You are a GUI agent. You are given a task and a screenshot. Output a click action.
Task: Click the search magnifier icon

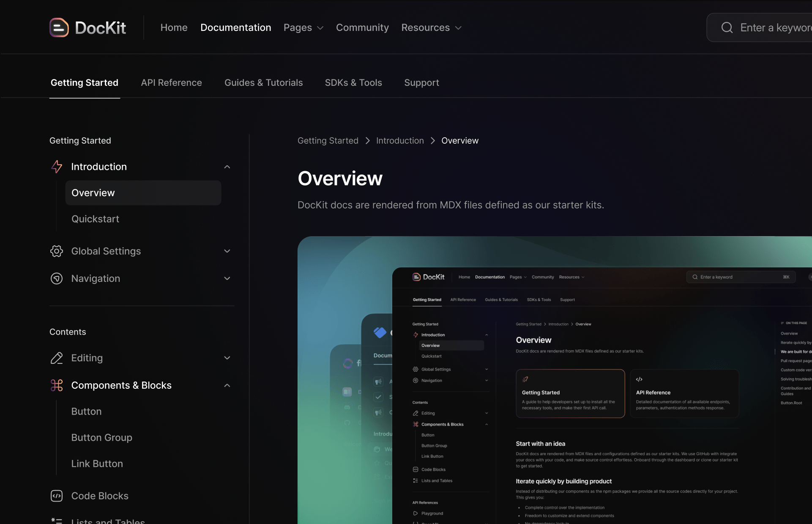coord(727,27)
